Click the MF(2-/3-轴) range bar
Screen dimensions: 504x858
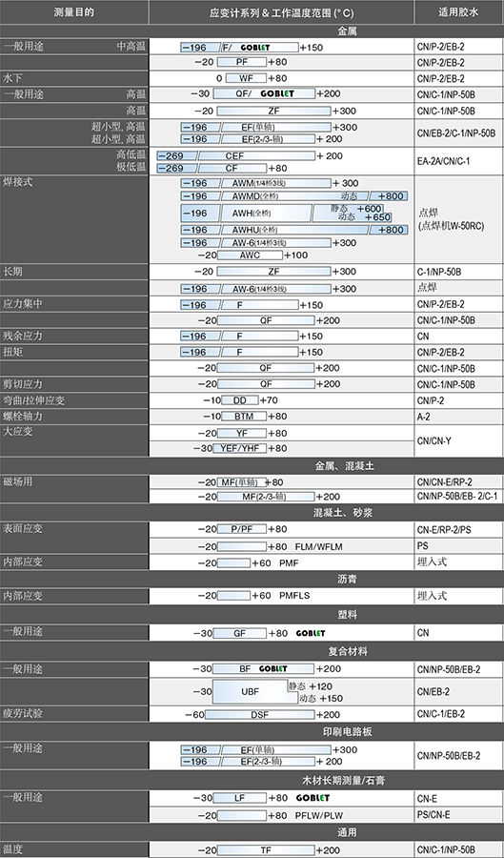(x=266, y=497)
